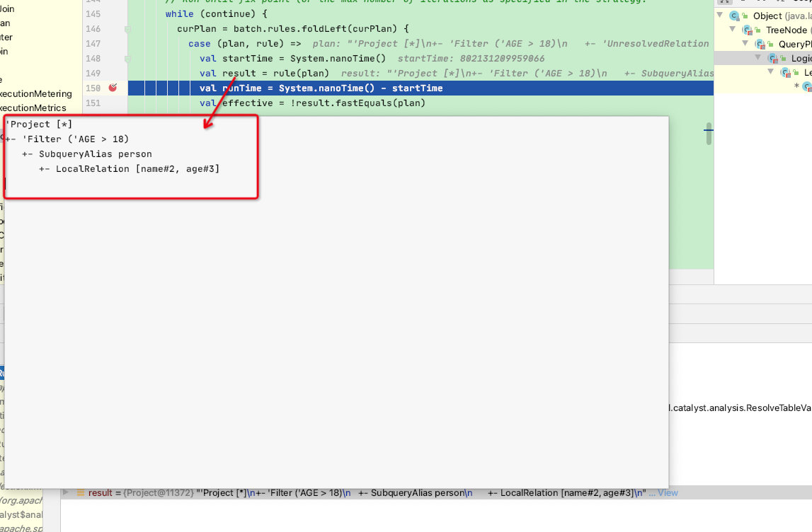Collapse the TreeNode hierarchy node
The image size is (812, 532).
(x=732, y=29)
